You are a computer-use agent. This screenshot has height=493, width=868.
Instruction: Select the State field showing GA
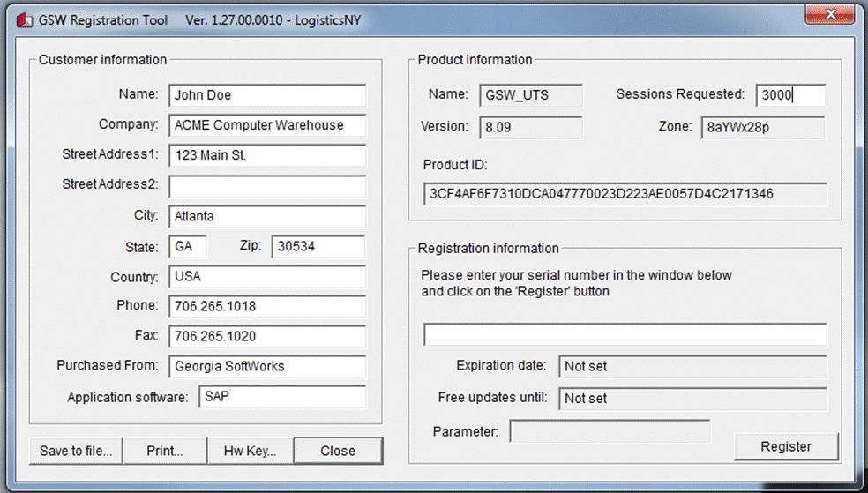tap(188, 246)
